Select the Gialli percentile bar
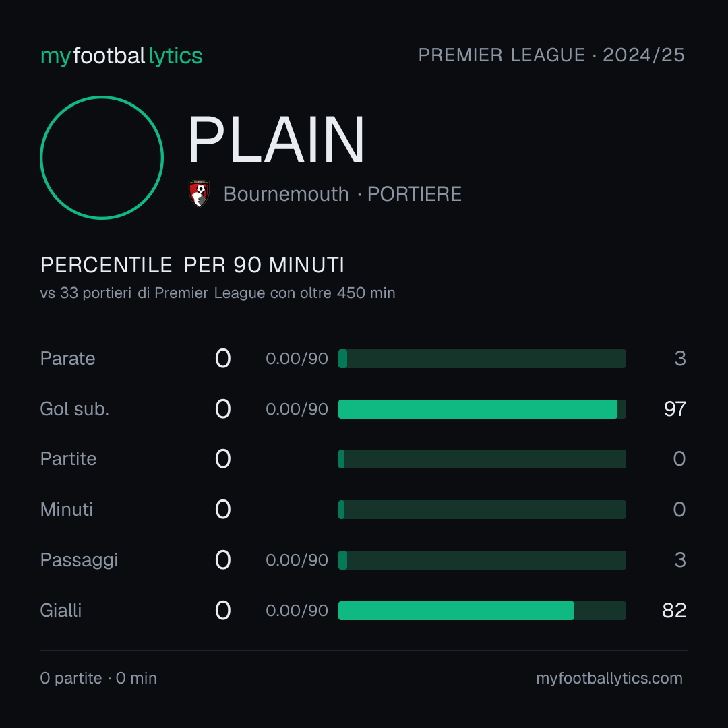 pos(482,611)
